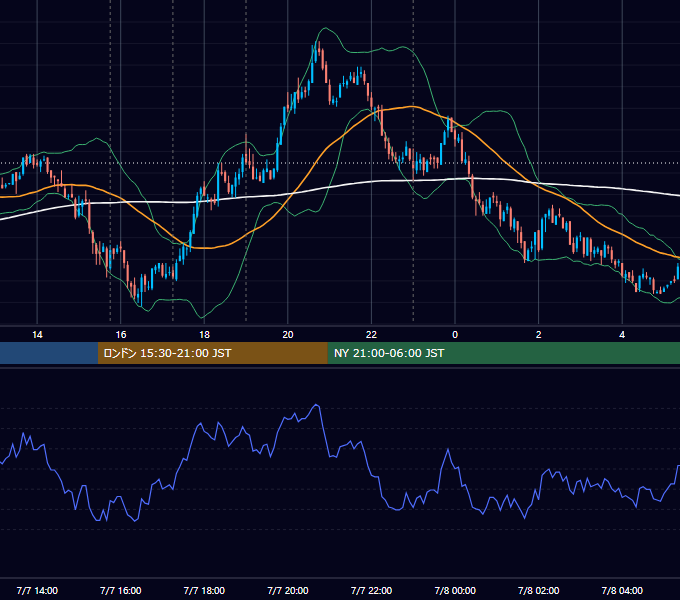Click the blue session bar before London
The image size is (680, 600).
tap(49, 353)
